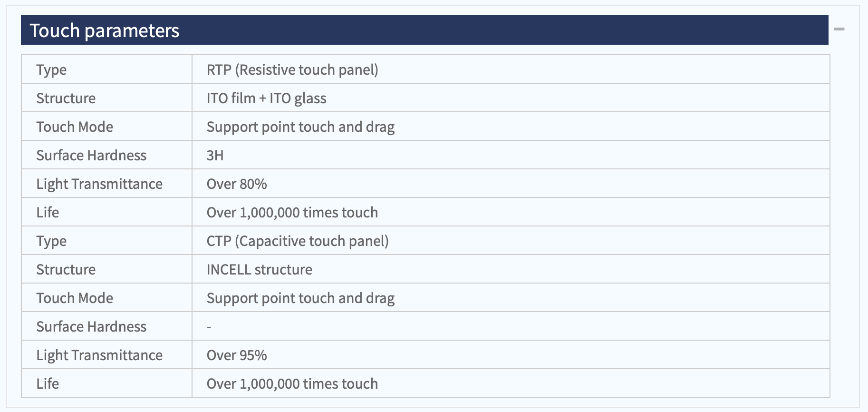The image size is (868, 412).
Task: Select the first Structure row label
Action: [x=66, y=98]
